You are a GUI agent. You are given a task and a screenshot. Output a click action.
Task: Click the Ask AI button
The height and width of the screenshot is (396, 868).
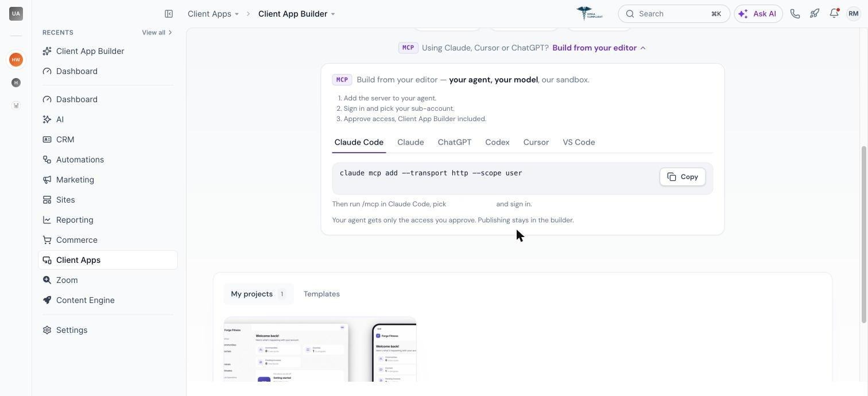tap(758, 14)
